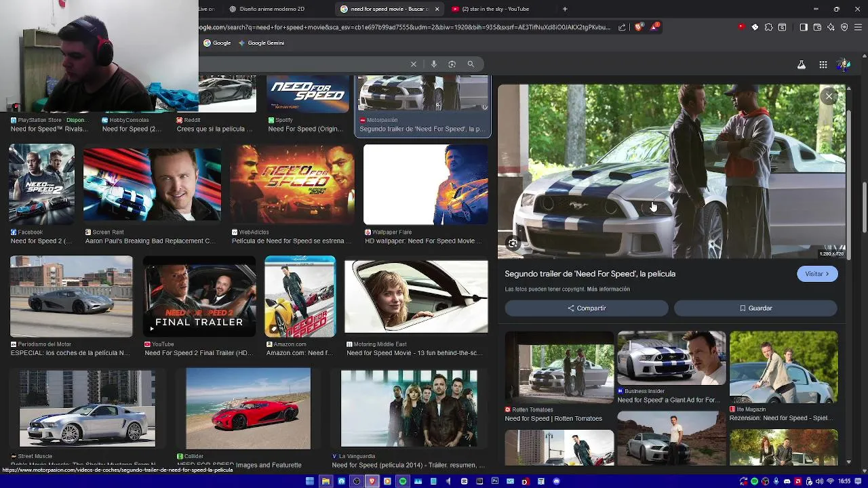This screenshot has width=868, height=488.
Task: Open Rotten Tomatoes related image
Action: click(559, 367)
